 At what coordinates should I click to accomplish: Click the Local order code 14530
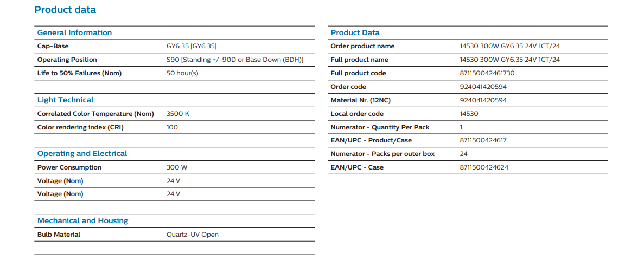pyautogui.click(x=469, y=114)
